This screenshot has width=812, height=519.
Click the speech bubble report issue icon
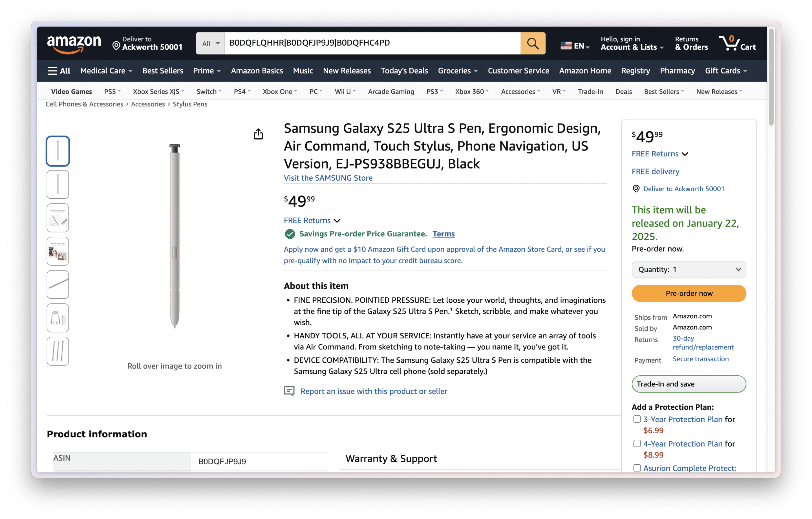pos(289,391)
